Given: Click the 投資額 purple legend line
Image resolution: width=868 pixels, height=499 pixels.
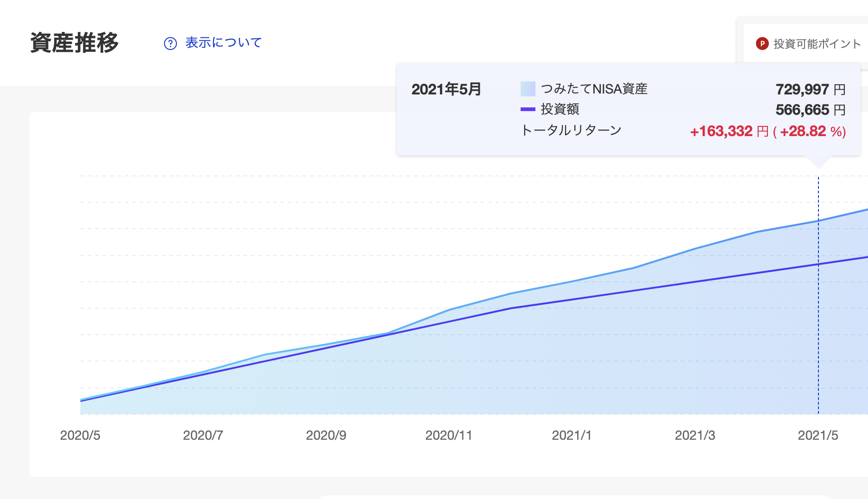Looking at the screenshot, I should click(528, 109).
